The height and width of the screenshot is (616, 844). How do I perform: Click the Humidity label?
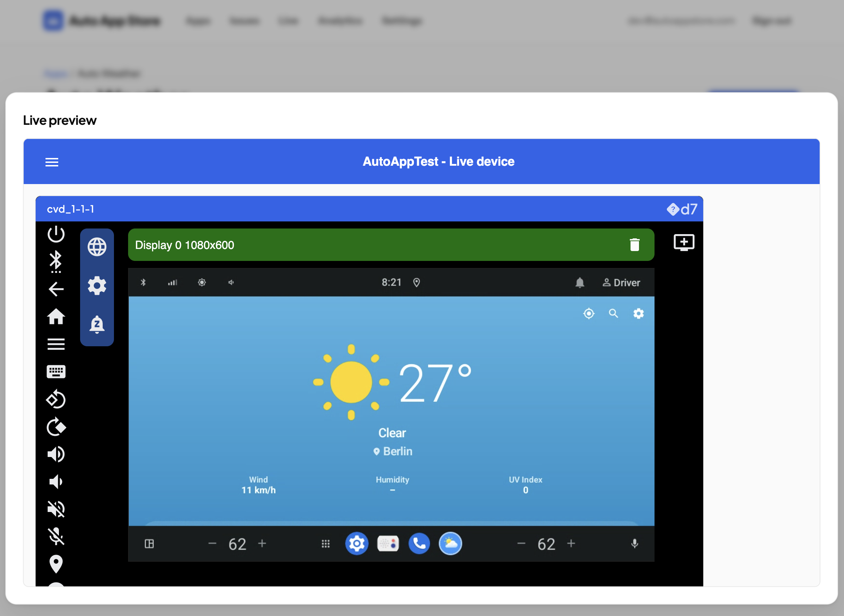[x=392, y=480]
